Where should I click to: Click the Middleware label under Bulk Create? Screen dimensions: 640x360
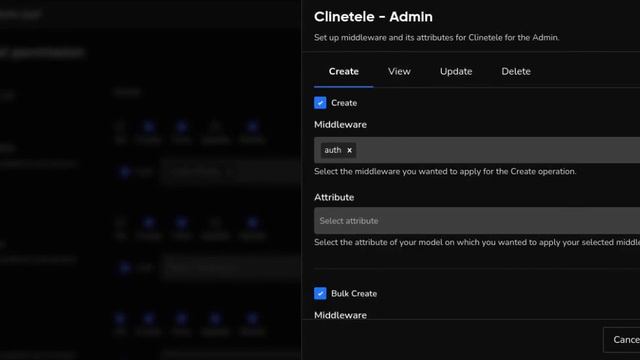(340, 315)
